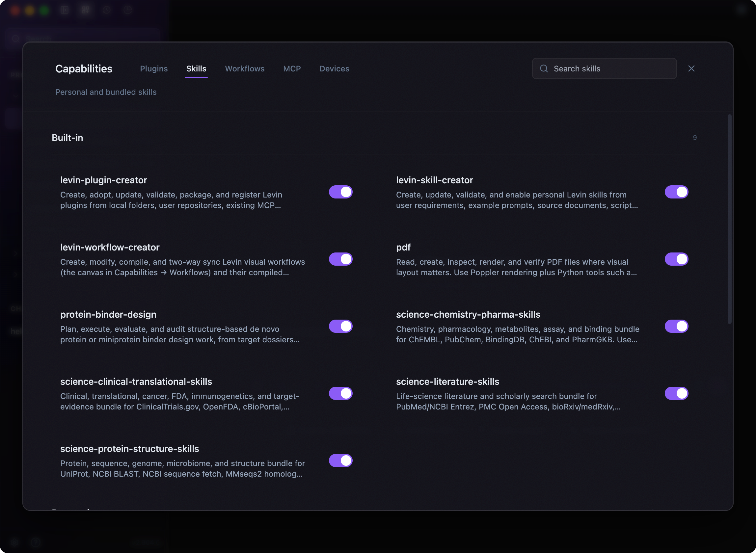Open the history clock icon behind the dialog
Image resolution: width=756 pixels, height=553 pixels.
coord(106,10)
